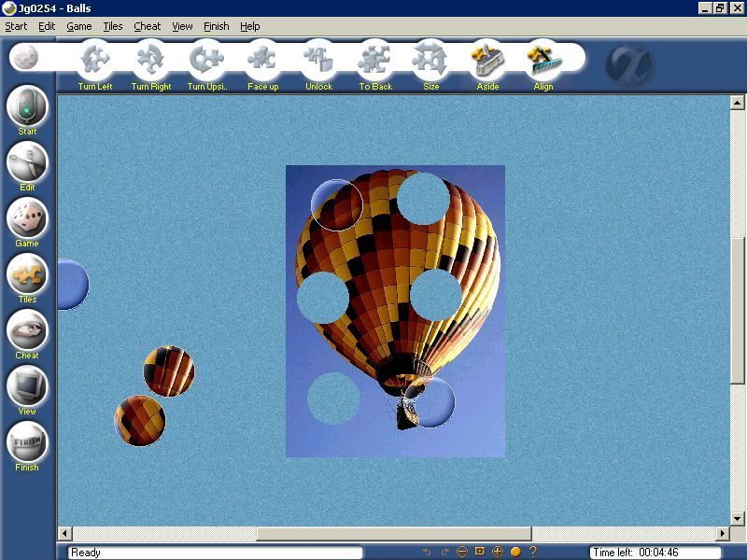Open the Game menu
Screen dimensions: 747x560
coord(79,26)
